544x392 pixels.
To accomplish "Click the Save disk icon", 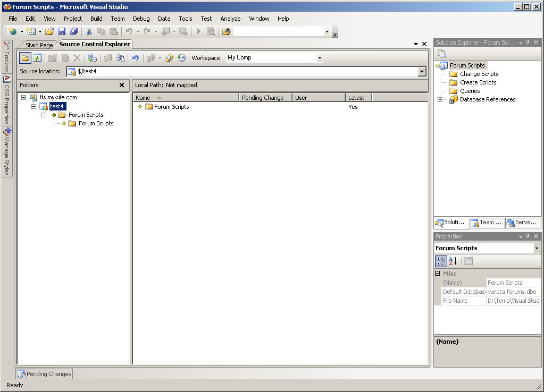I will 62,31.
